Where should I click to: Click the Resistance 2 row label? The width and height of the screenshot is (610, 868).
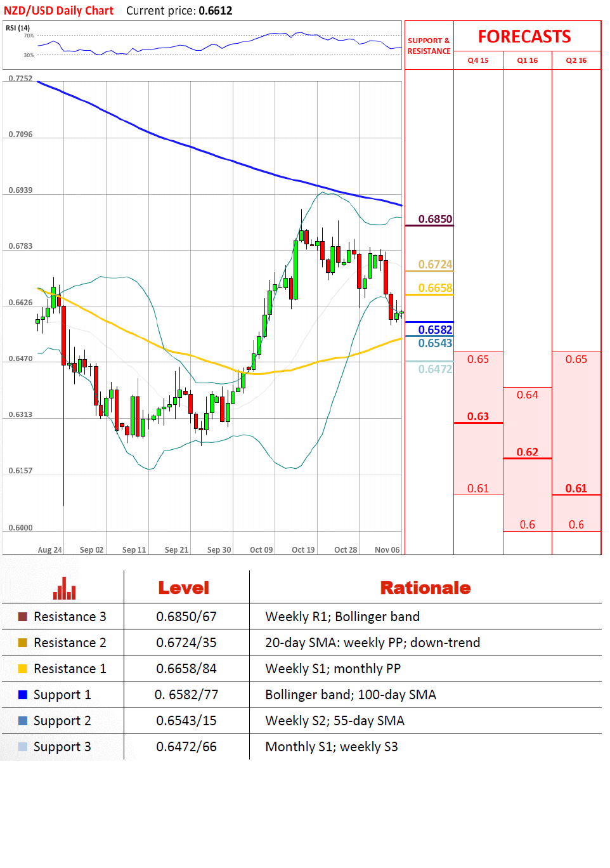coord(70,643)
